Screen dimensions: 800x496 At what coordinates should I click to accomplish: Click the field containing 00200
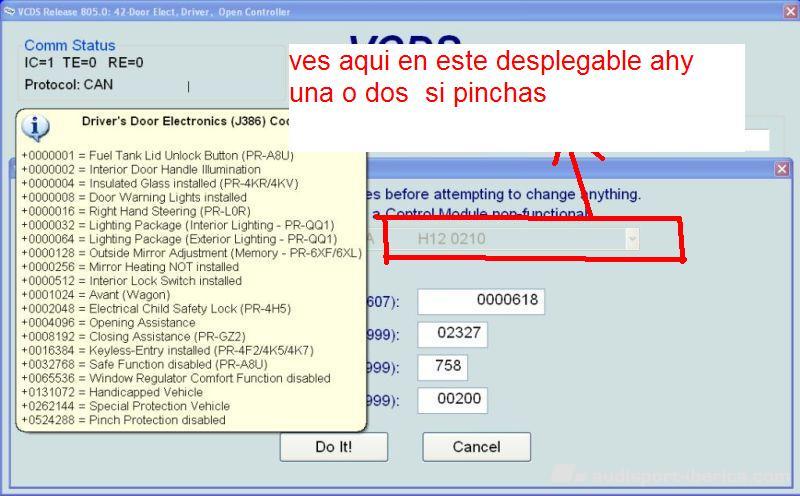click(x=453, y=400)
